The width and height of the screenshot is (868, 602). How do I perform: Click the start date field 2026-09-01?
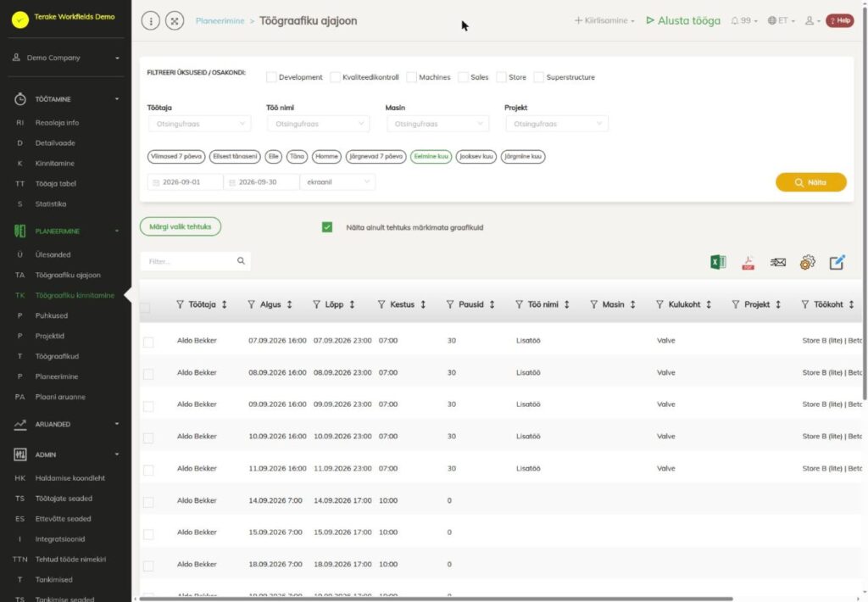[186, 181]
